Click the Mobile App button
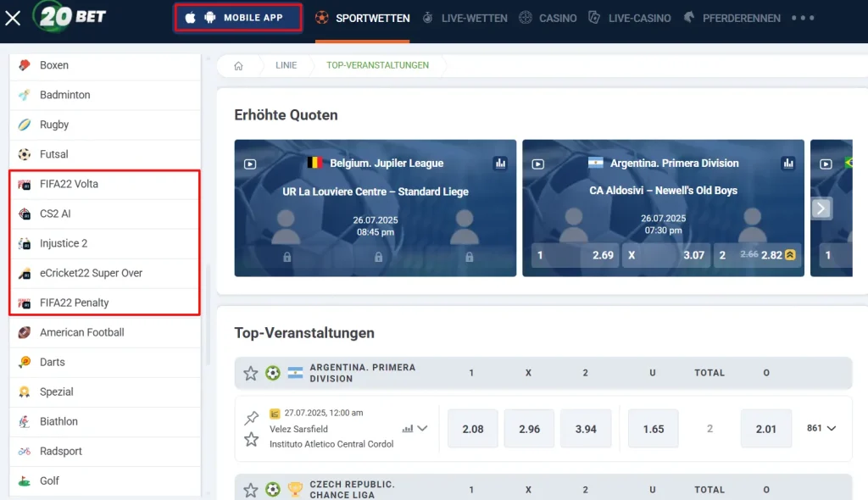The width and height of the screenshot is (868, 500). click(238, 18)
